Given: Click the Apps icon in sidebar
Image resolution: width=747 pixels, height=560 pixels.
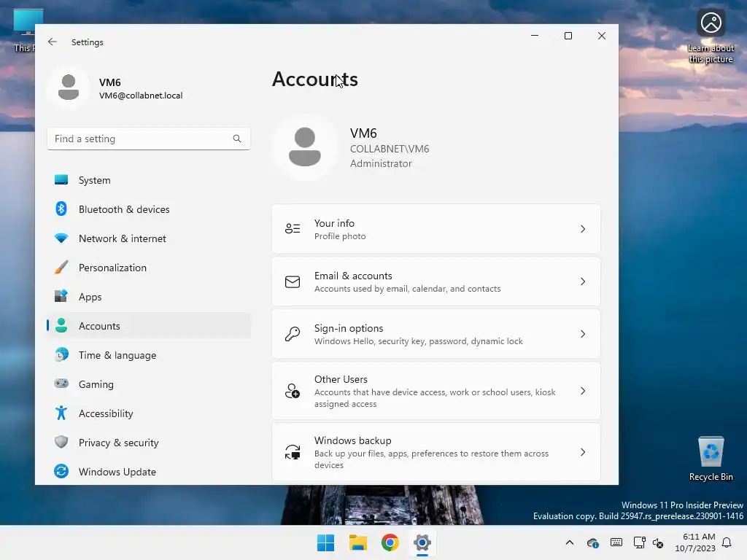Looking at the screenshot, I should [x=61, y=296].
